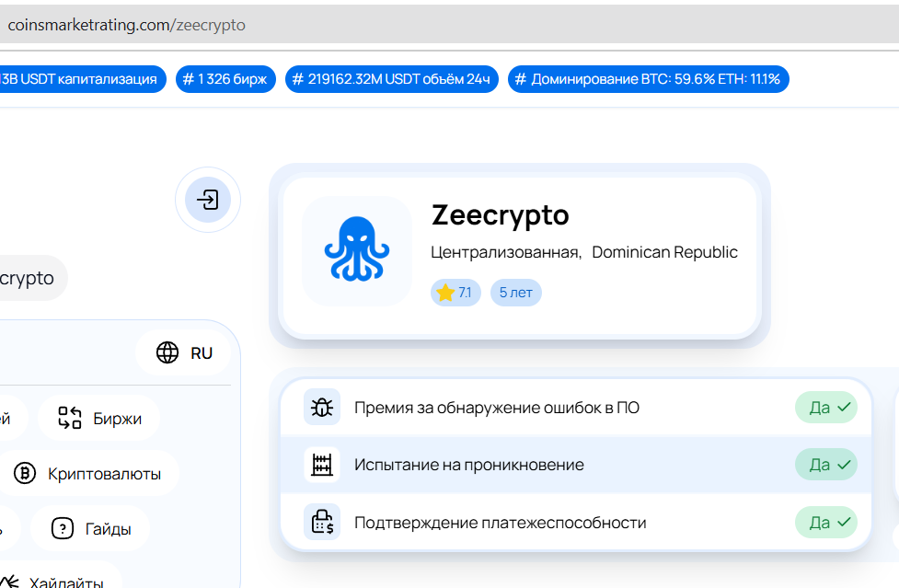Click the Доминирование BTC ETH pill
The image size is (899, 588).
click(x=648, y=79)
